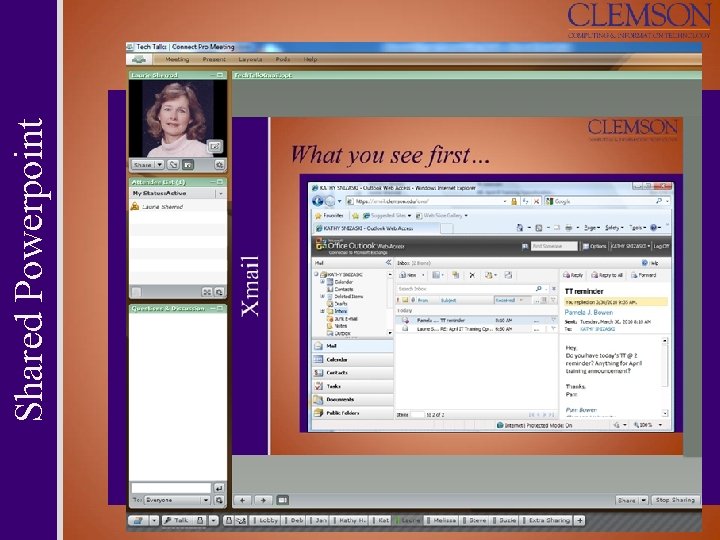Click the chat message input field

pyautogui.click(x=171, y=488)
